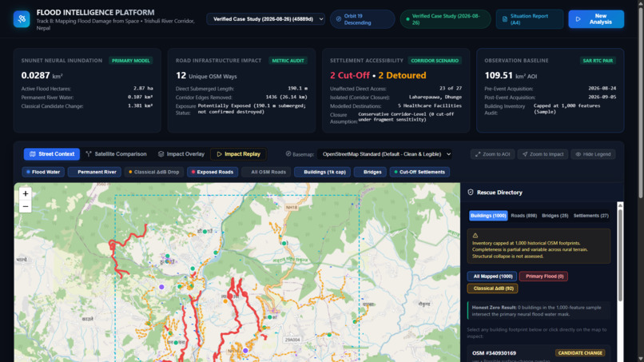Click the Post-Event Acquisition date 2026-09-05

pyautogui.click(x=602, y=97)
